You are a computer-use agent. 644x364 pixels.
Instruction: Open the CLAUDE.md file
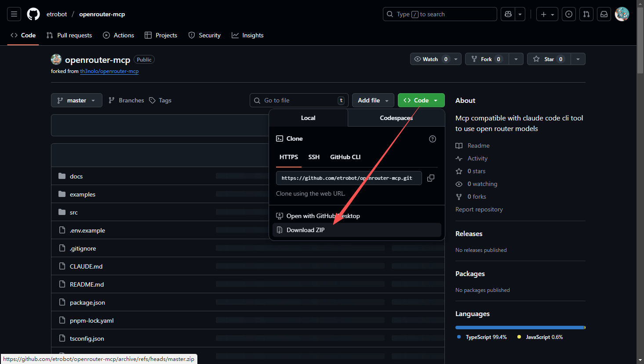pyautogui.click(x=86, y=266)
